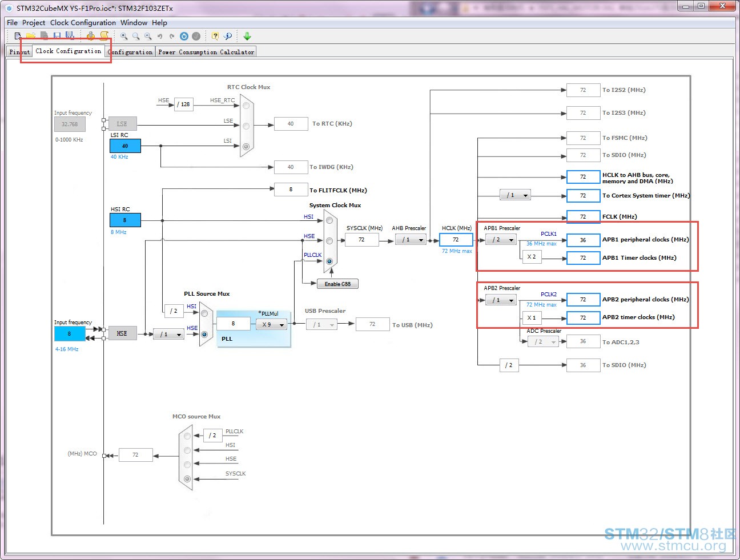Click the green download arrow icon
Viewport: 740px width, 560px height.
[x=247, y=36]
